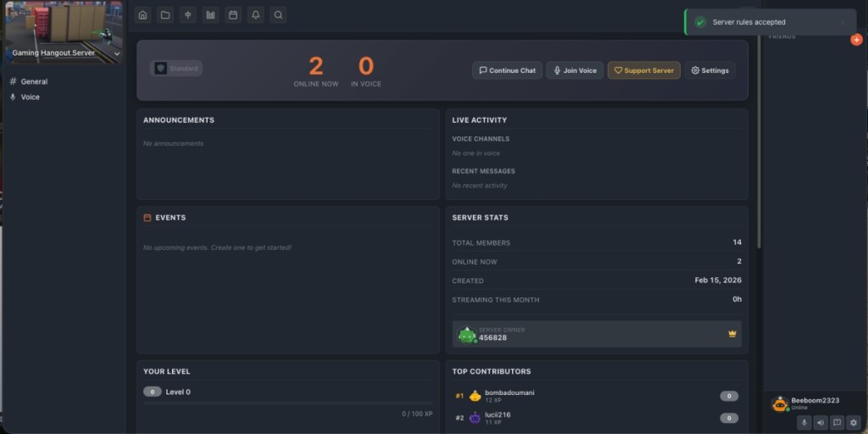
Task: Click lucii216's avatar in Top Contributors
Action: click(x=475, y=418)
